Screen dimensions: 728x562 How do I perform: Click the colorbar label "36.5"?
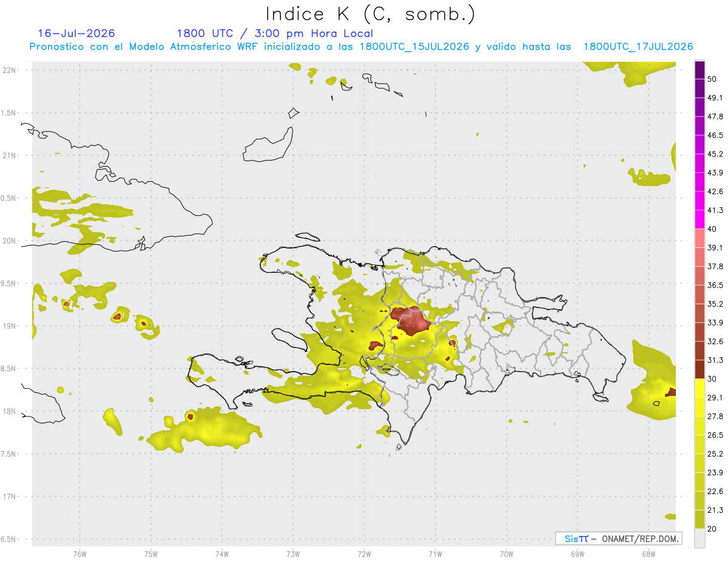point(715,286)
